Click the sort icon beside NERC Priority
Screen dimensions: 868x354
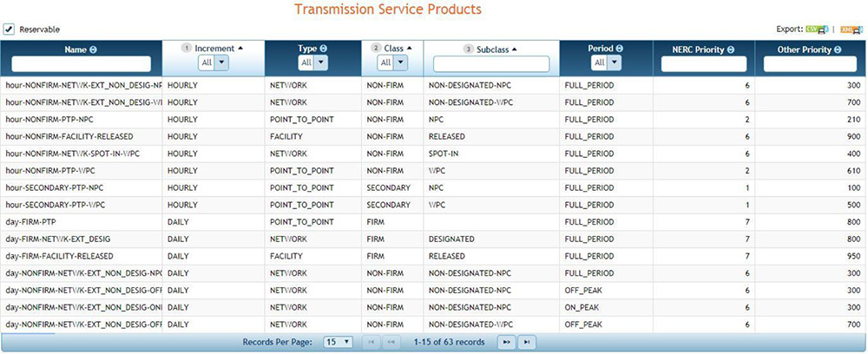[x=731, y=49]
